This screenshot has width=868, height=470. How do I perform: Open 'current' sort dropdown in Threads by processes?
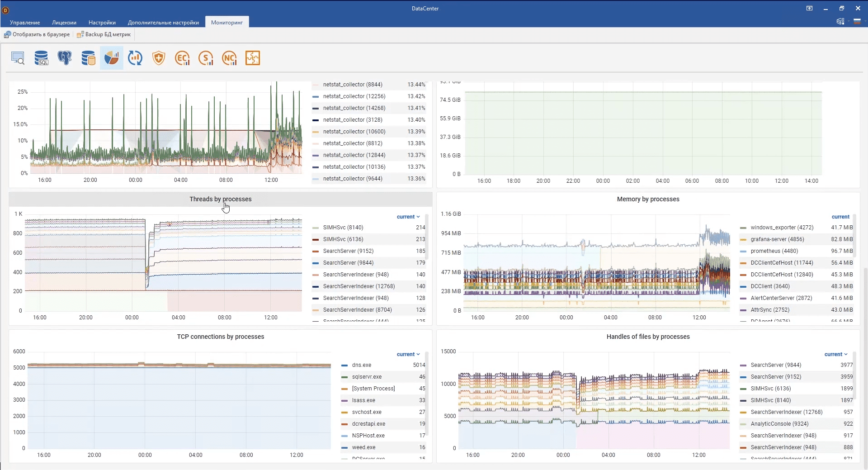click(x=408, y=217)
